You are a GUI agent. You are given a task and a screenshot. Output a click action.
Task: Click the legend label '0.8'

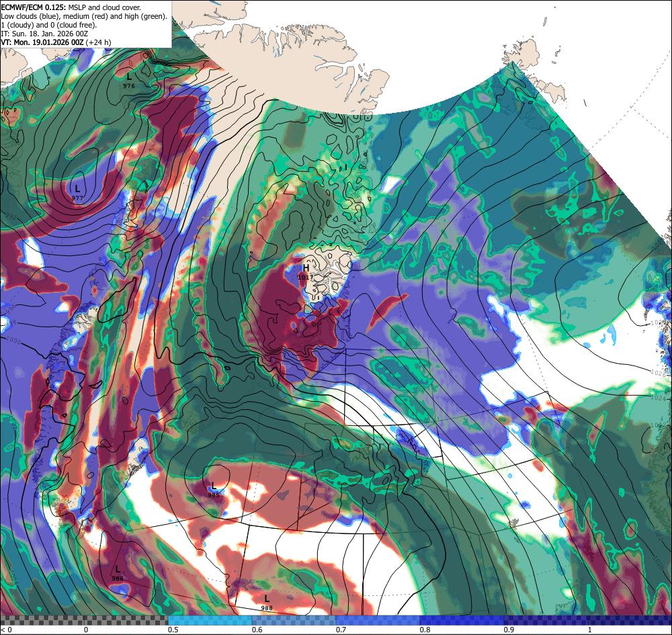click(425, 630)
